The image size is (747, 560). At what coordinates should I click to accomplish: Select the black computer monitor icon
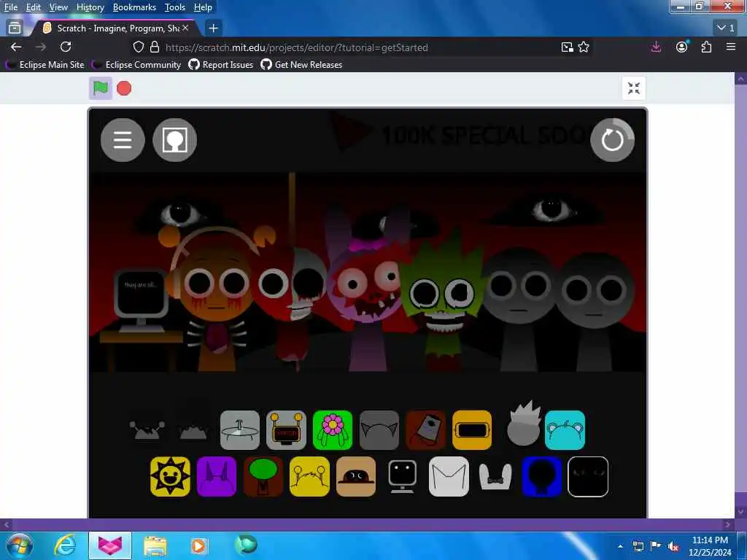click(x=402, y=476)
